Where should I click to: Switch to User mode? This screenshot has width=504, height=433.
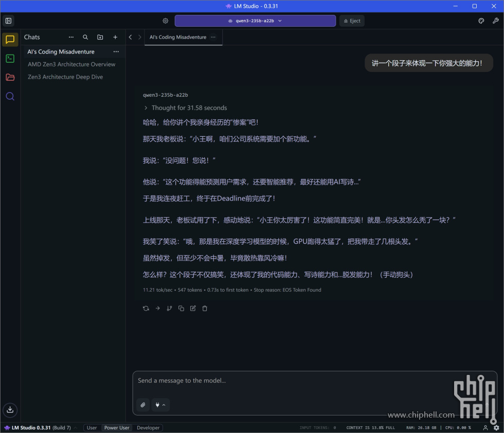pyautogui.click(x=92, y=428)
